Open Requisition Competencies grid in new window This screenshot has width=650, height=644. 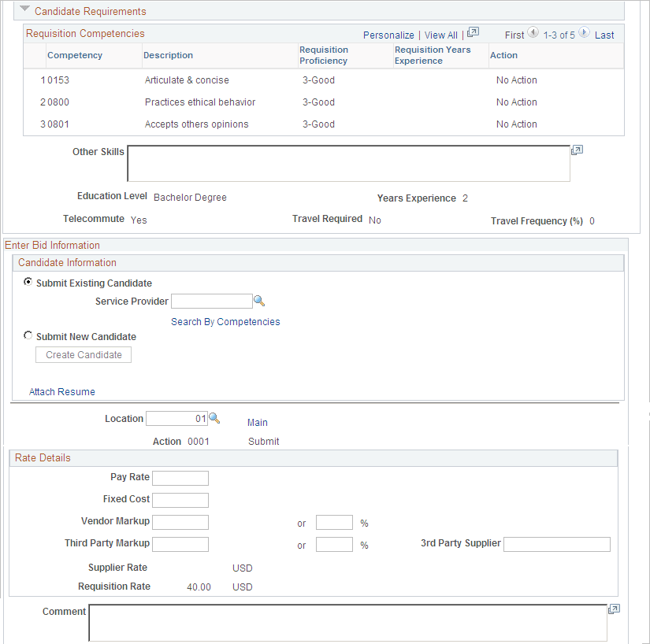tap(472, 32)
